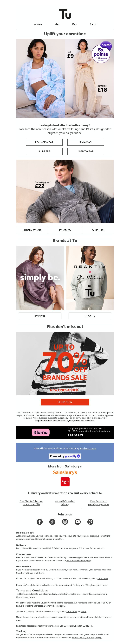Image resolution: width=130 pixels, height=644 pixels.
Task: Open Kids in the top navigation
Action: pyautogui.click(x=74, y=24)
